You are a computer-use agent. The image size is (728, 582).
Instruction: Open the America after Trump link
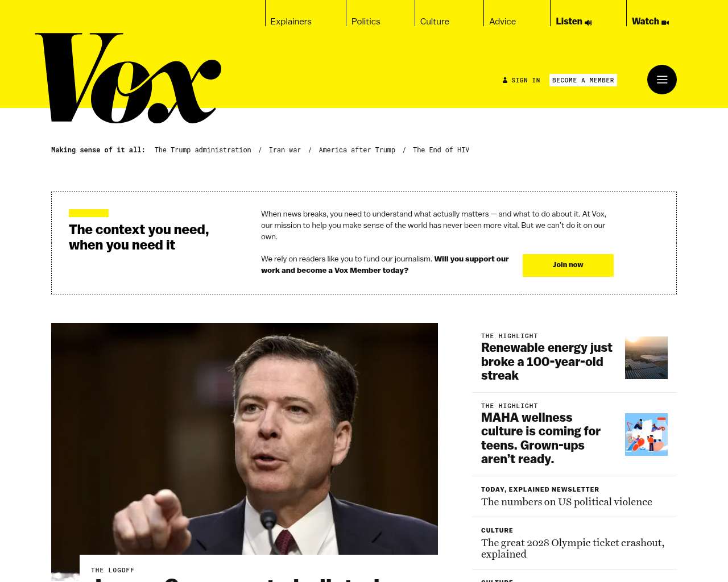click(x=357, y=150)
